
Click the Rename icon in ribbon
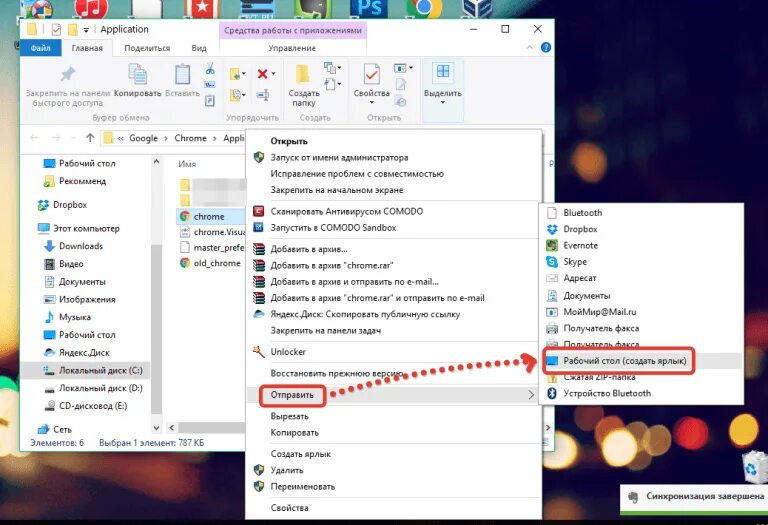(263, 95)
